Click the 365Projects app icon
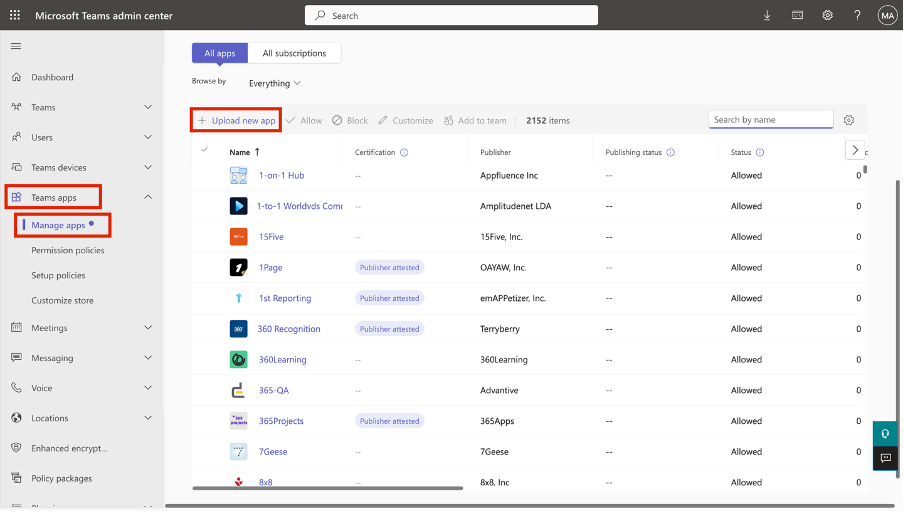The width and height of the screenshot is (904, 512). (x=239, y=421)
